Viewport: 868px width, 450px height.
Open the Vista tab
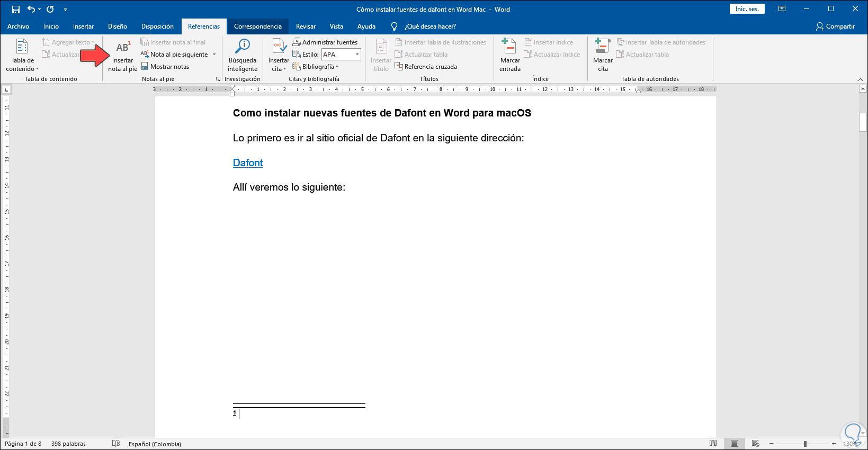pyautogui.click(x=336, y=26)
